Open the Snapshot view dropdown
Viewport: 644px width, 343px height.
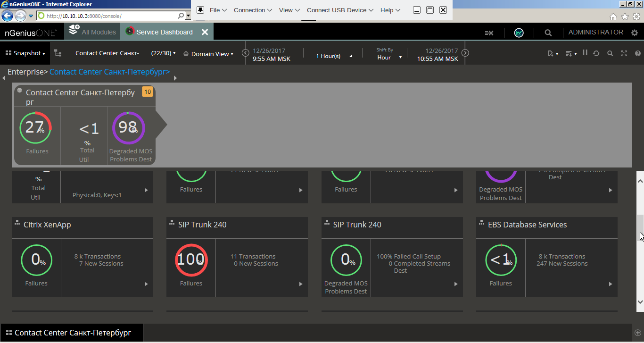click(x=25, y=53)
